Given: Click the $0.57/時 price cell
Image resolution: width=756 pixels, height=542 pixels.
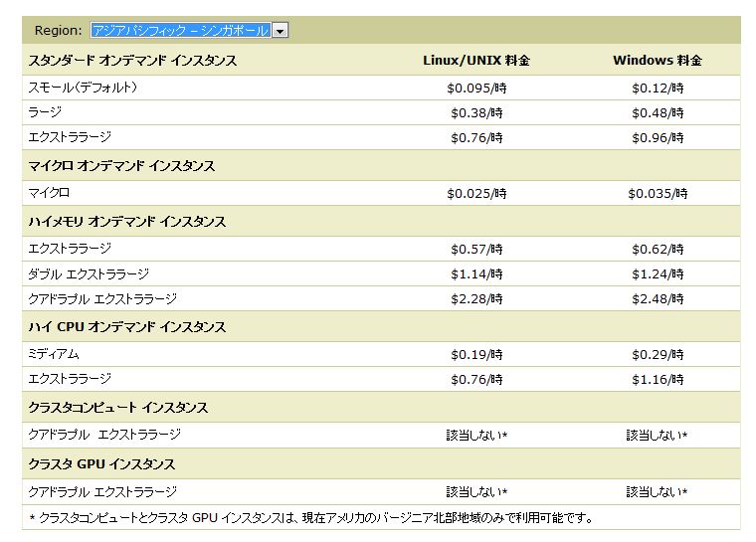Looking at the screenshot, I should 476,250.
